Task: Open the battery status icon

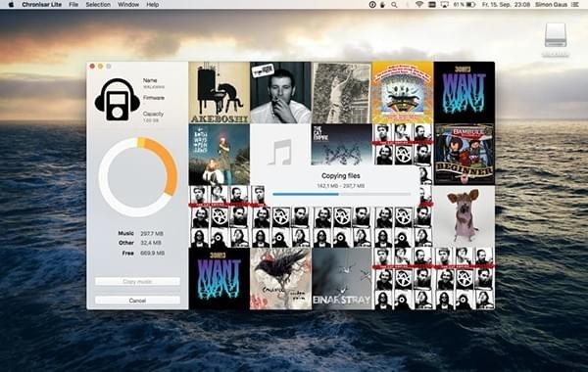Action: pos(470,5)
